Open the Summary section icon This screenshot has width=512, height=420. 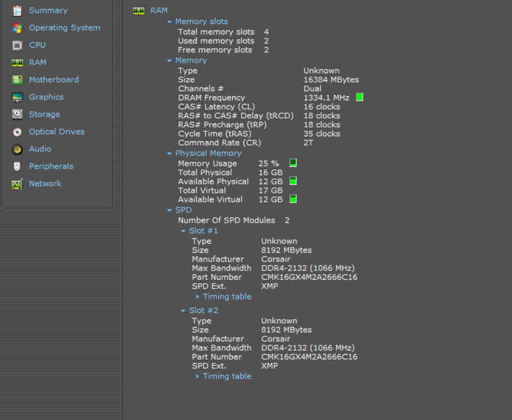pos(17,11)
